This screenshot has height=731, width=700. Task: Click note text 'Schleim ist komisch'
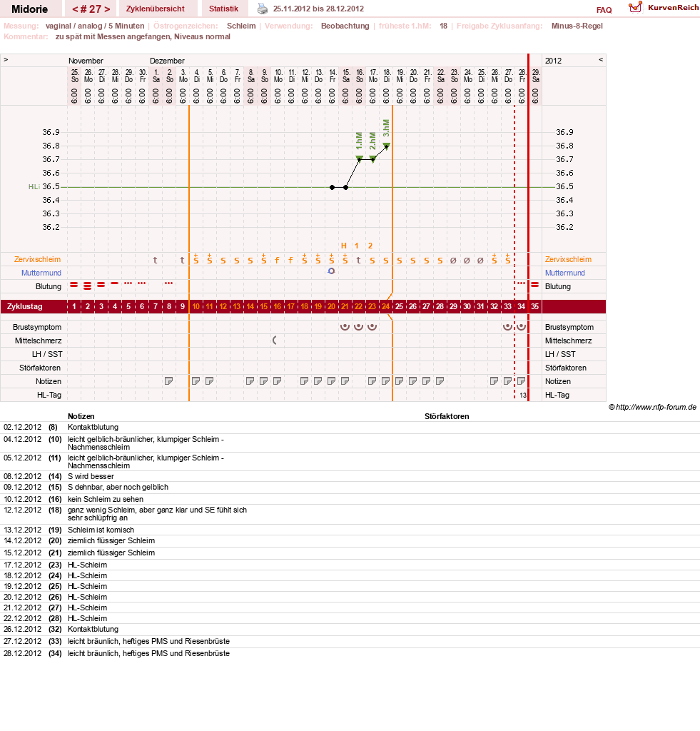(x=101, y=530)
